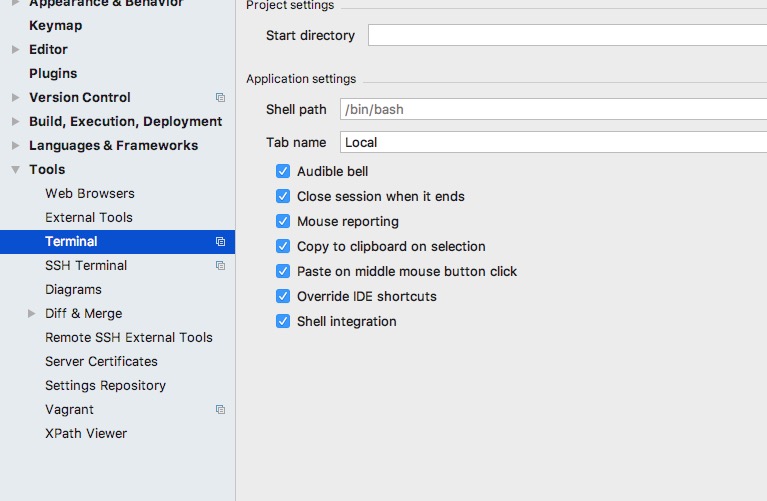Toggle the Audible bell checkbox
Viewport: 767px width, 501px height.
pos(283,172)
